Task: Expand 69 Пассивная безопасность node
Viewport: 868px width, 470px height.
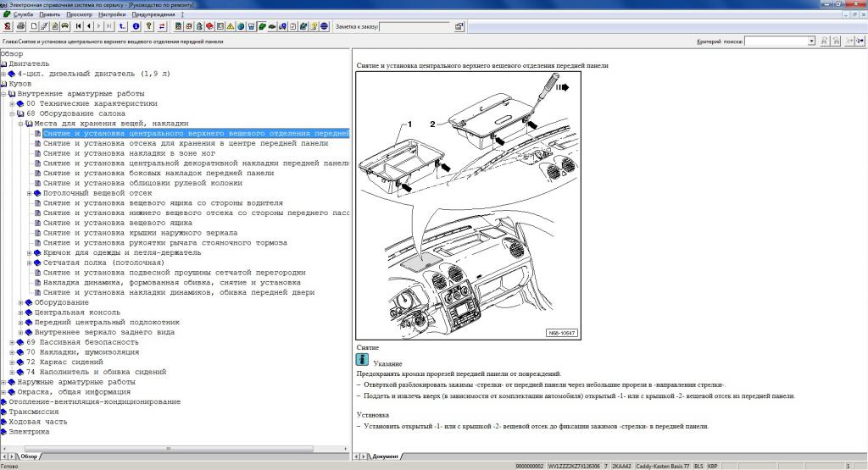Action: pos(12,342)
